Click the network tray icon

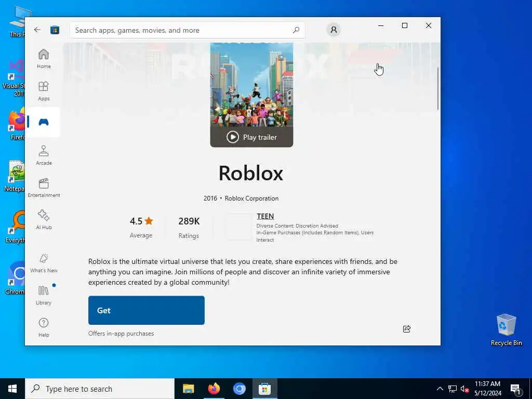coord(453,389)
